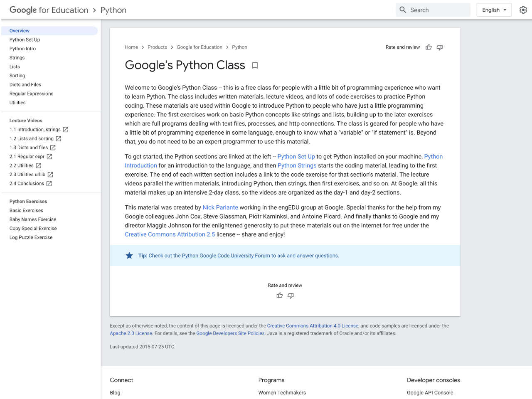
Task: Click external-link icon beside 2.4 Conclusions
Action: 49,183
